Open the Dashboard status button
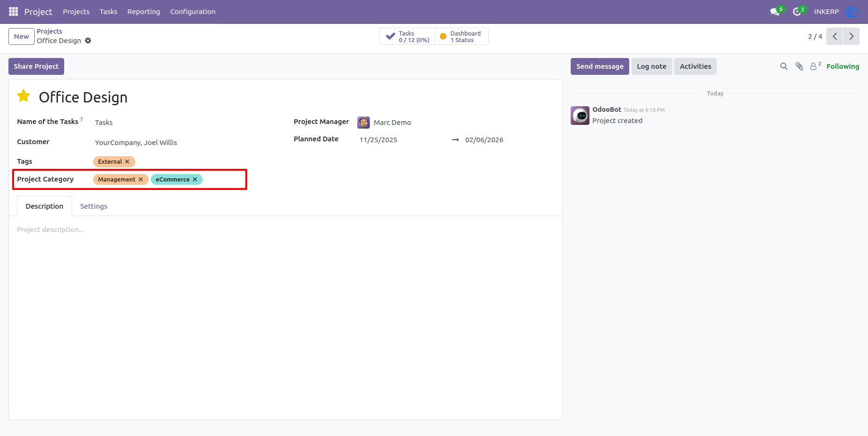Image resolution: width=868 pixels, height=436 pixels. coord(462,36)
